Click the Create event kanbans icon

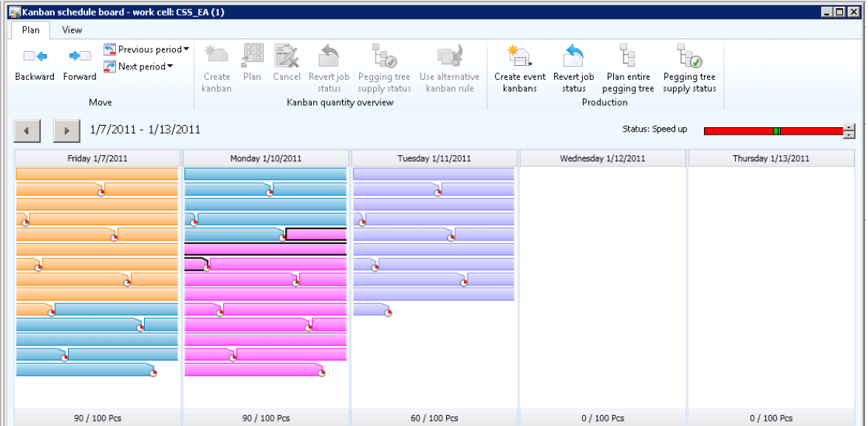[x=519, y=57]
